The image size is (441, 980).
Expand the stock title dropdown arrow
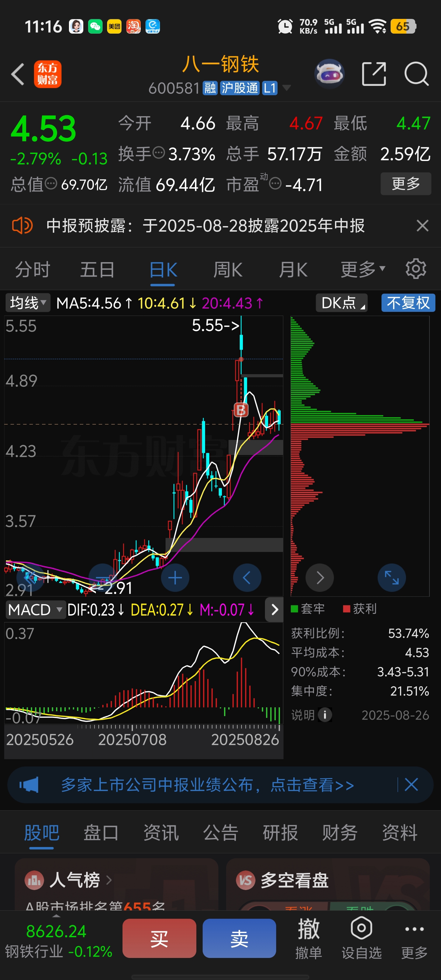tap(286, 88)
